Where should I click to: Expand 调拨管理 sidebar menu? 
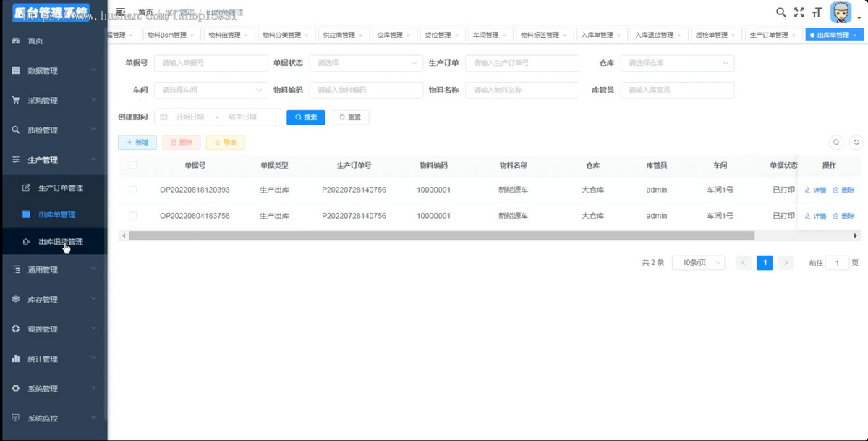click(54, 329)
